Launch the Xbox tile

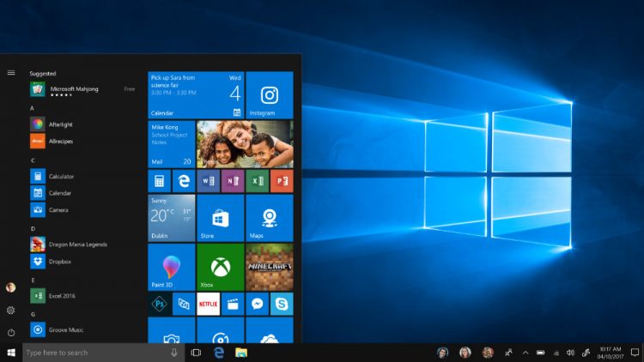(221, 267)
